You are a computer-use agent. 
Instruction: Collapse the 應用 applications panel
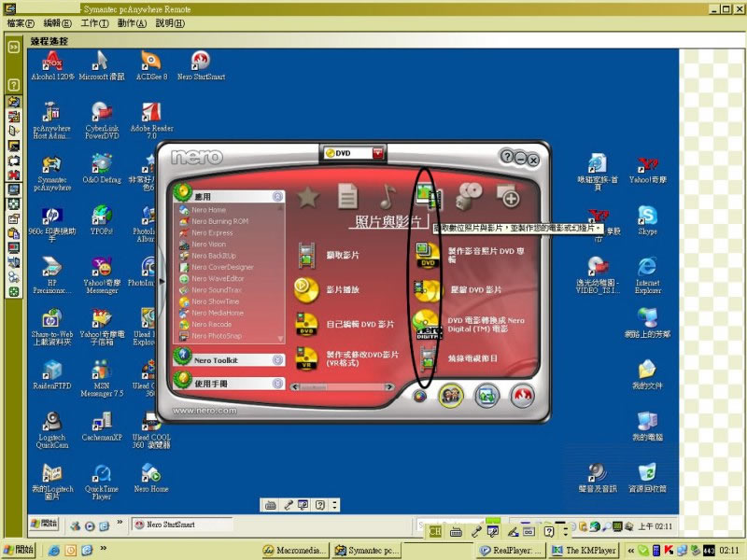277,196
